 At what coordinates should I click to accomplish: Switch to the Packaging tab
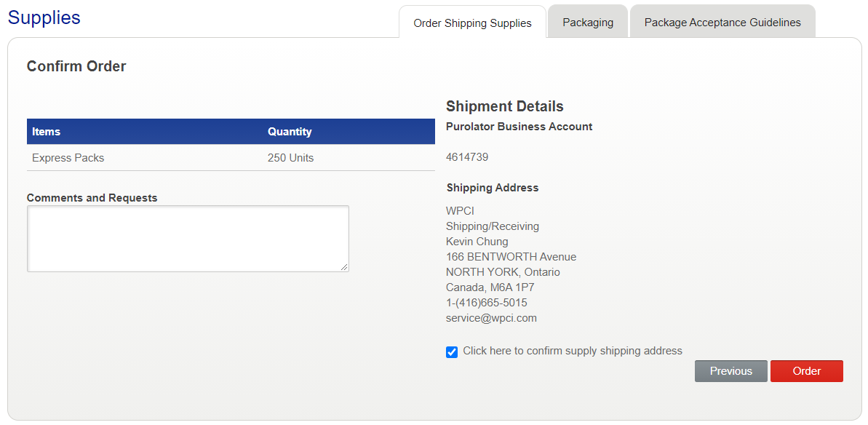[588, 23]
